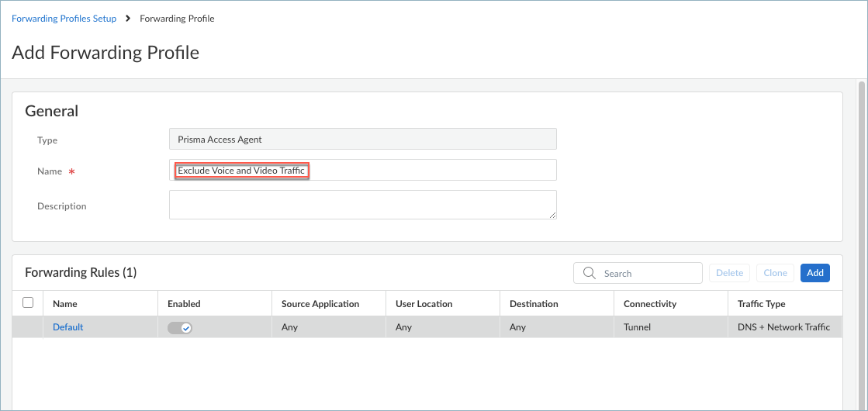Focus the profile Name input field

(x=427, y=171)
